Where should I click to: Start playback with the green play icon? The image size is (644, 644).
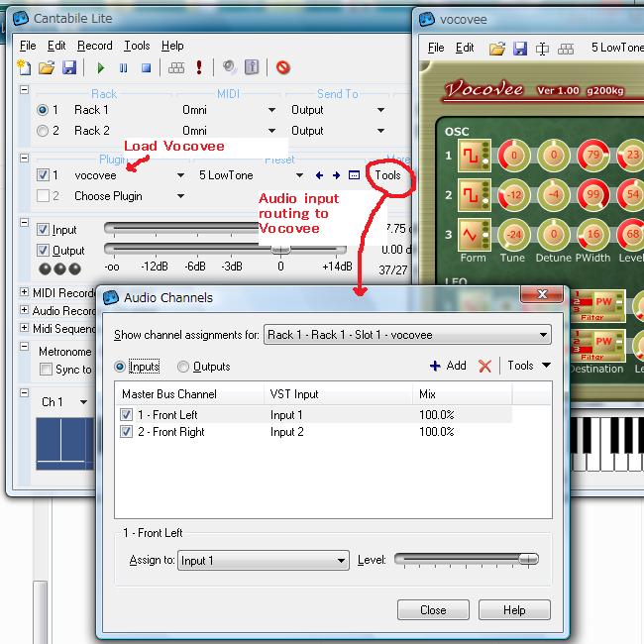tap(100, 67)
